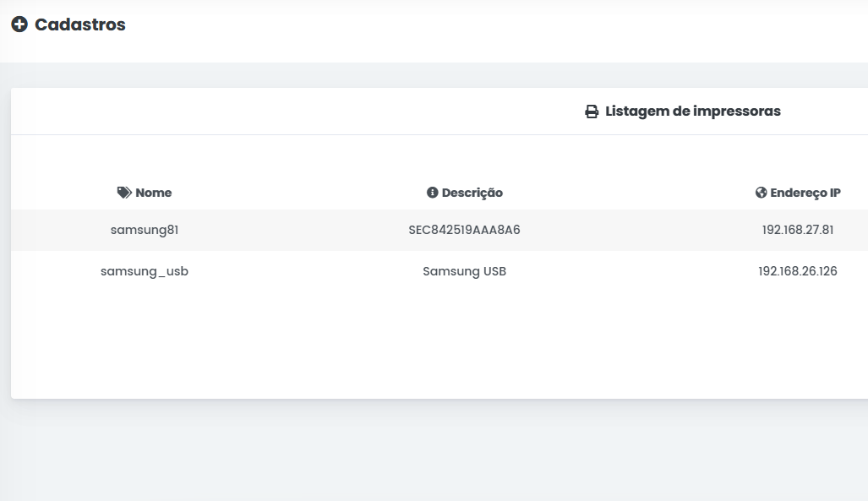Sort by the Endereço IP column header

click(x=805, y=193)
